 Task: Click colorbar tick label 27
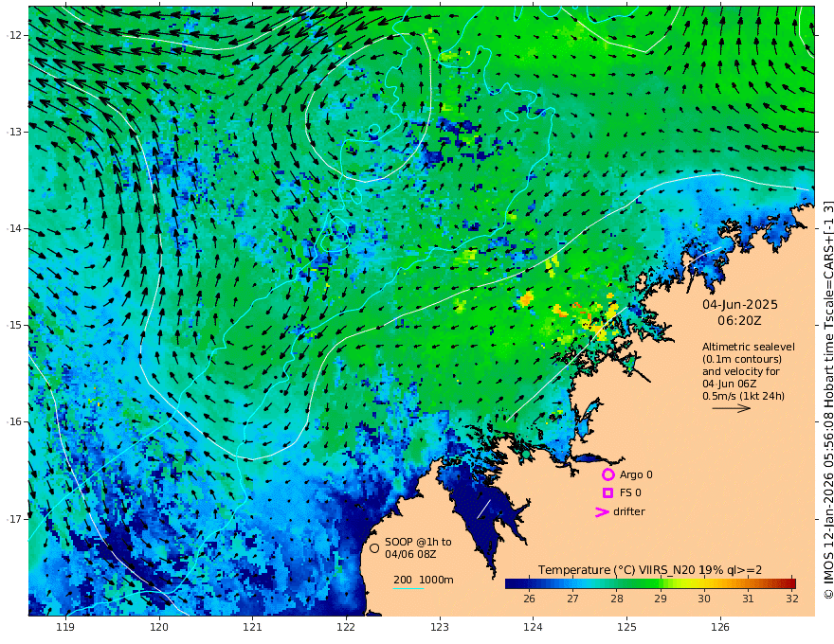tap(572, 599)
